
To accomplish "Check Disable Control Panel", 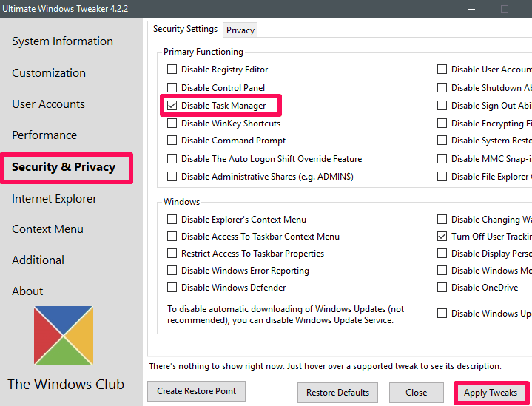I will coord(172,87).
